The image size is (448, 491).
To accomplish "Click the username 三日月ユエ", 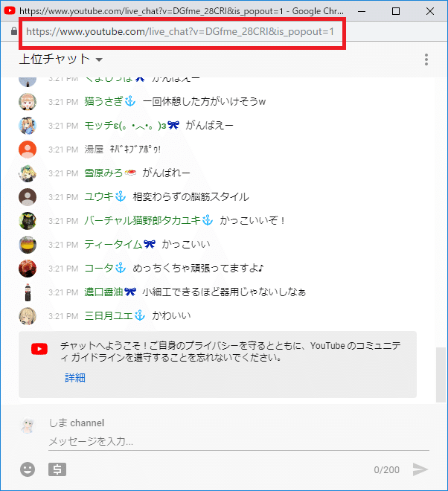I will (109, 315).
